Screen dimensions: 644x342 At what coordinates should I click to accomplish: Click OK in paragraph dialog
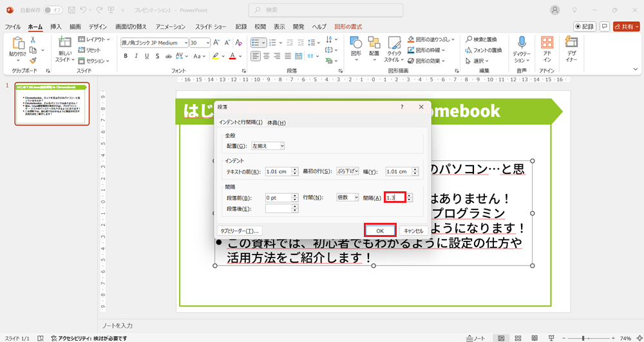point(380,231)
